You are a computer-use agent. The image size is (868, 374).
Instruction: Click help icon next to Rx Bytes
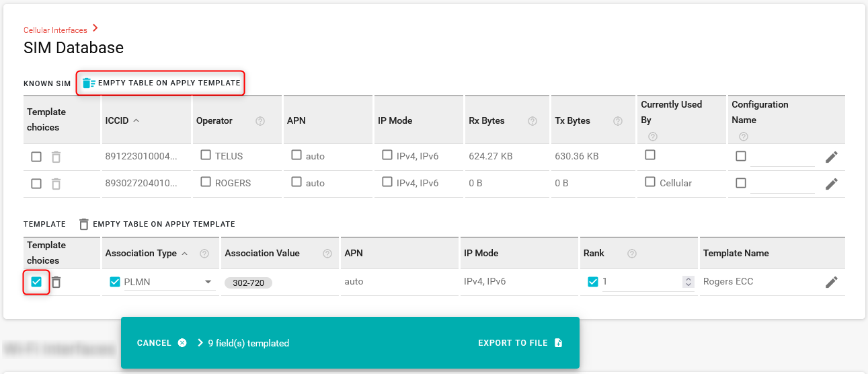[x=532, y=121]
